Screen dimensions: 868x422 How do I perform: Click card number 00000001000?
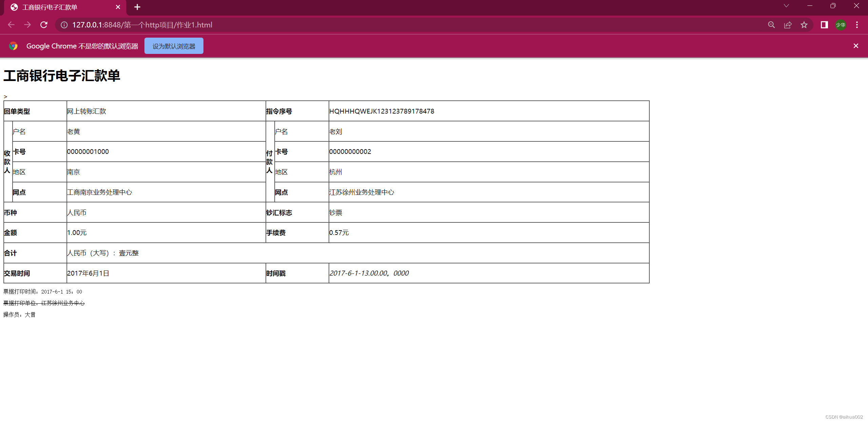(x=88, y=152)
